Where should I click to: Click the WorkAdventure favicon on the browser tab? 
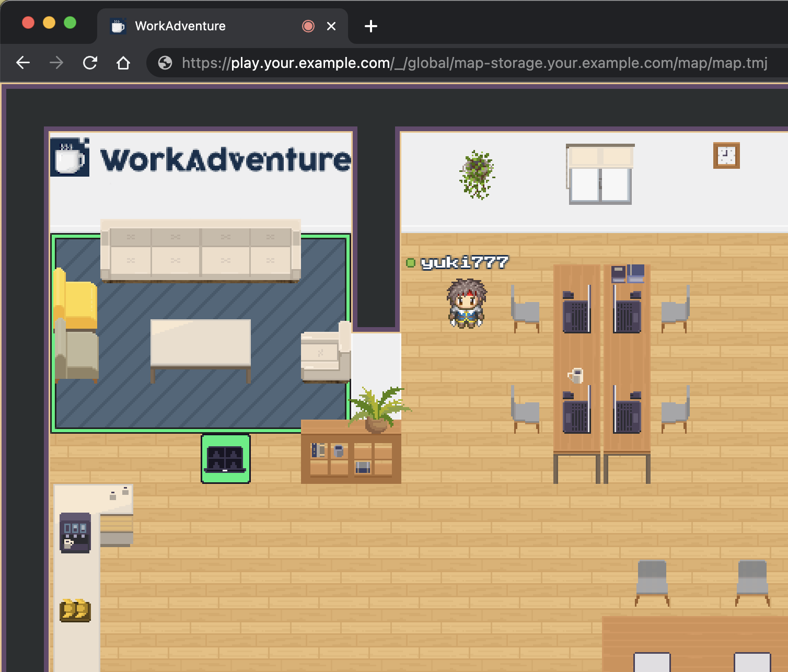118,26
